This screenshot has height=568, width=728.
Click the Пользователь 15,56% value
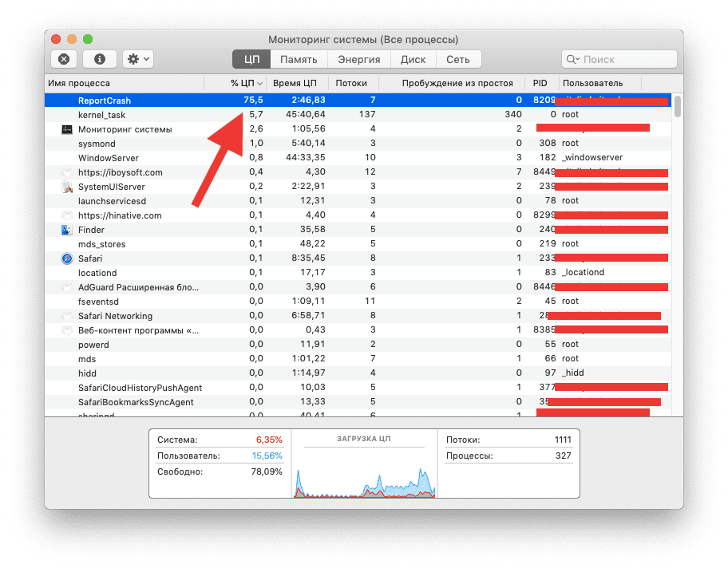click(x=267, y=456)
